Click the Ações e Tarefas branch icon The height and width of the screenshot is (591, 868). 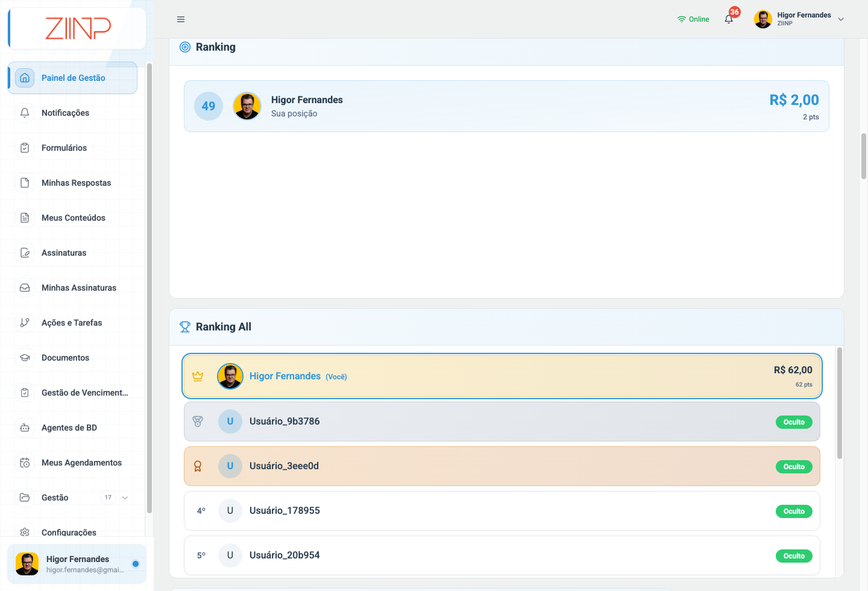[25, 323]
